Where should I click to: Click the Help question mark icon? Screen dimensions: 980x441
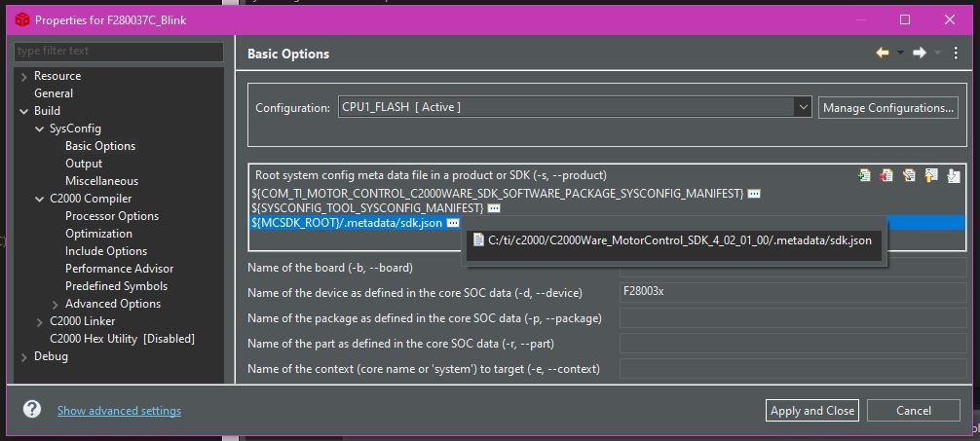pos(32,409)
